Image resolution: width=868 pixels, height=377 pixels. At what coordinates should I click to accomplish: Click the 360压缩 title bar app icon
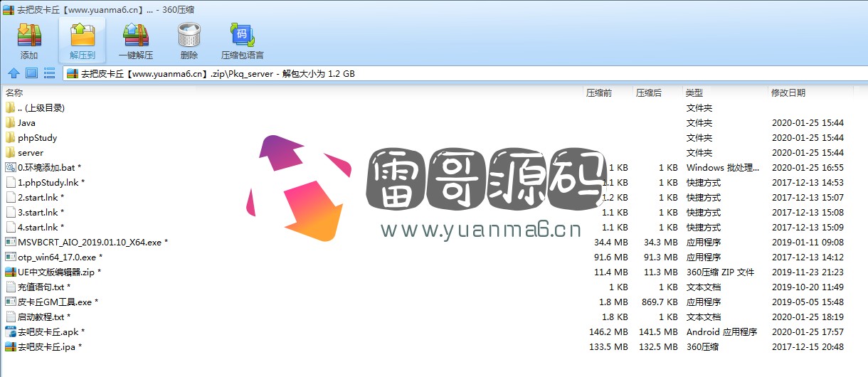pos(9,9)
